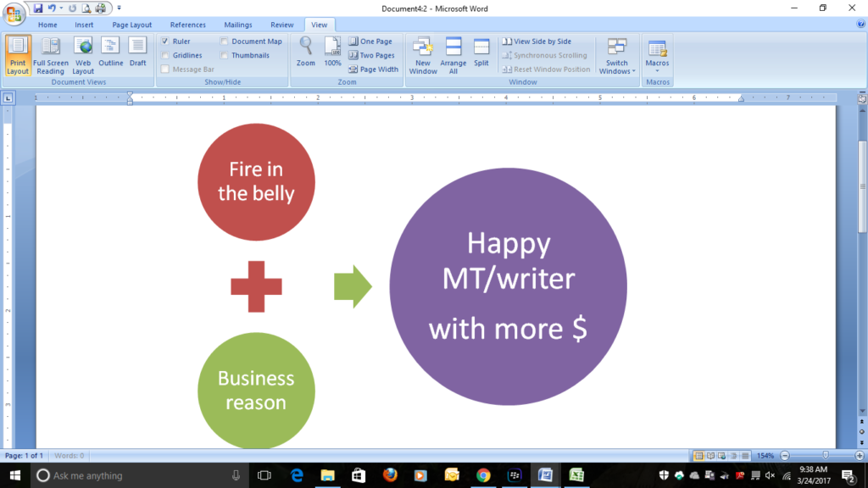
Task: Enable the Gridlines checkbox
Action: [165, 55]
